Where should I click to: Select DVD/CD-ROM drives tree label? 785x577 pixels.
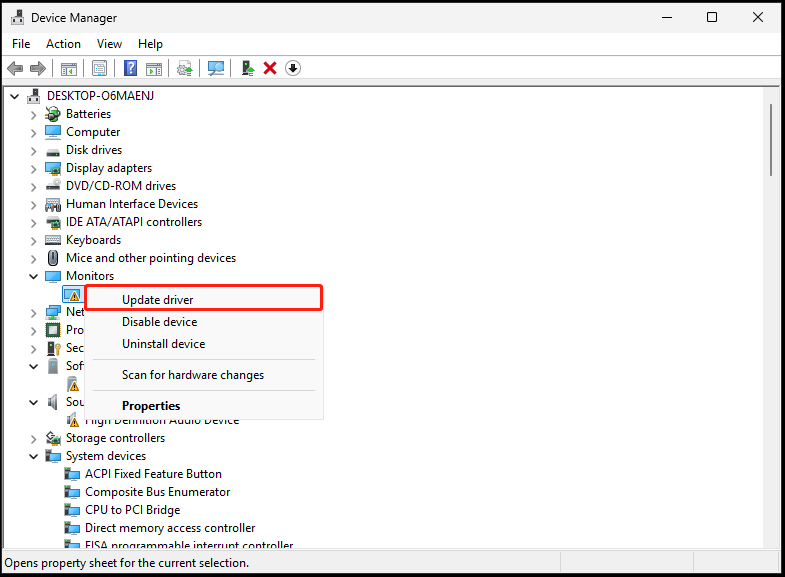click(x=121, y=186)
